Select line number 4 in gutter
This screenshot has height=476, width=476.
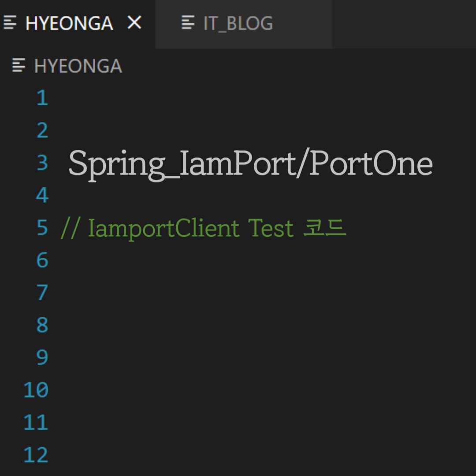pos(42,195)
